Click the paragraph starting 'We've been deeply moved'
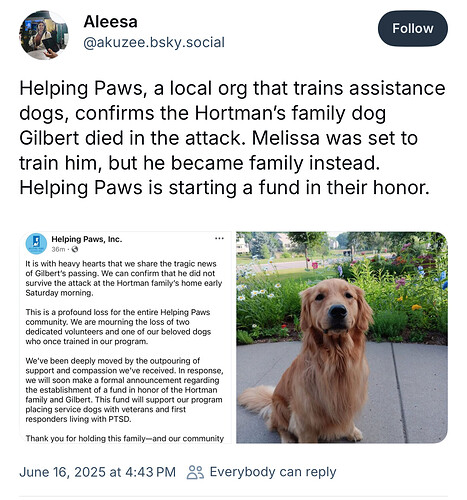The image size is (467, 500). (124, 390)
